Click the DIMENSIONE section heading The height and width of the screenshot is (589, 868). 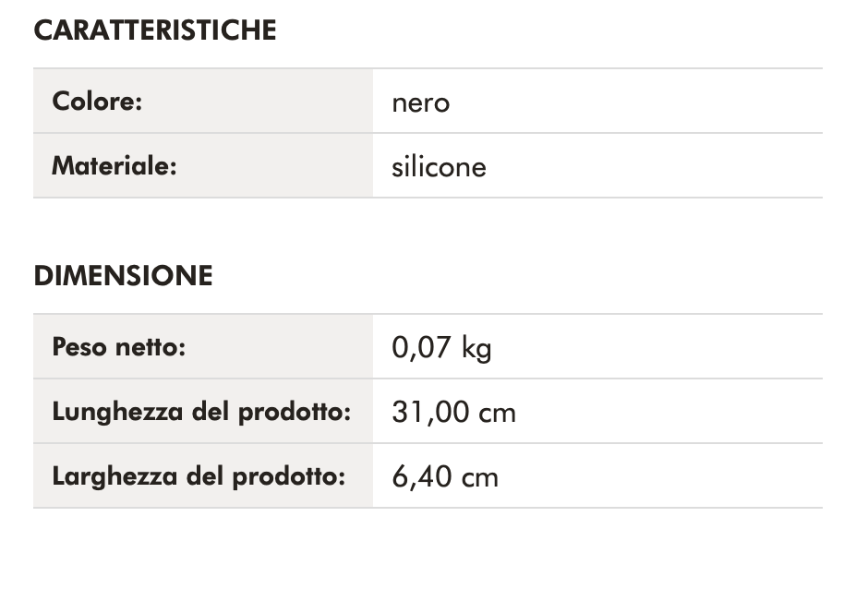[123, 276]
